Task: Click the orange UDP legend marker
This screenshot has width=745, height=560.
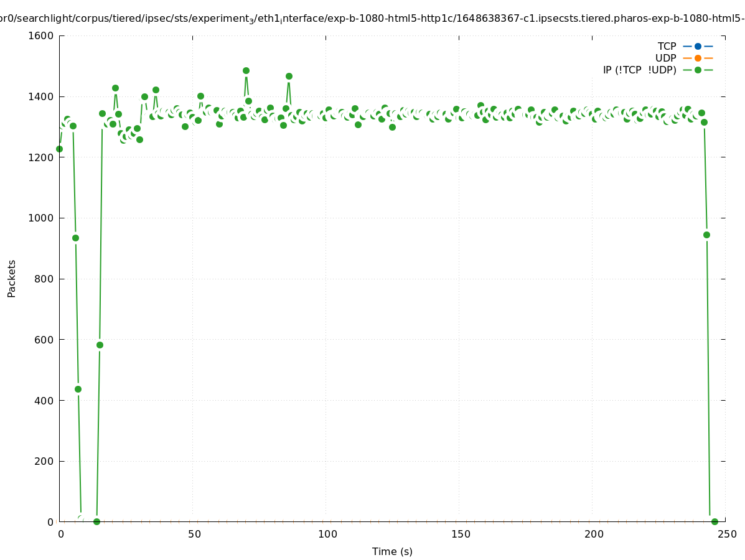Action: 698,58
